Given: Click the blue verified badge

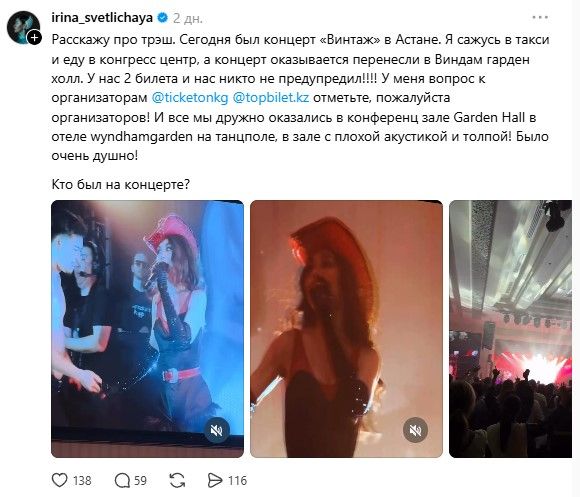Looking at the screenshot, I should click(162, 18).
